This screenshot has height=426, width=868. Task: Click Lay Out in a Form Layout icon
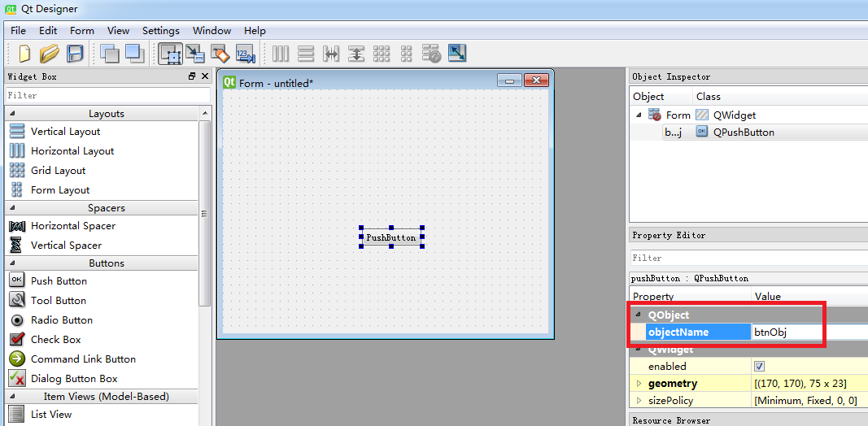coord(406,54)
